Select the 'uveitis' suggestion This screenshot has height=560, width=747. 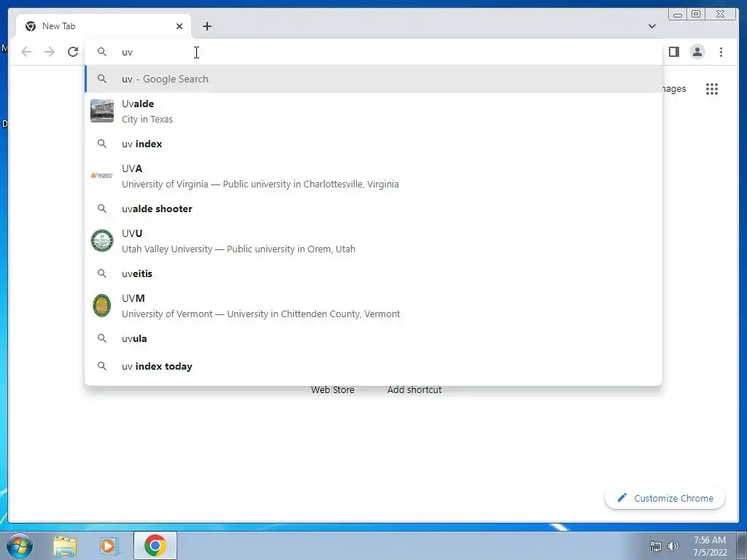coord(373,274)
